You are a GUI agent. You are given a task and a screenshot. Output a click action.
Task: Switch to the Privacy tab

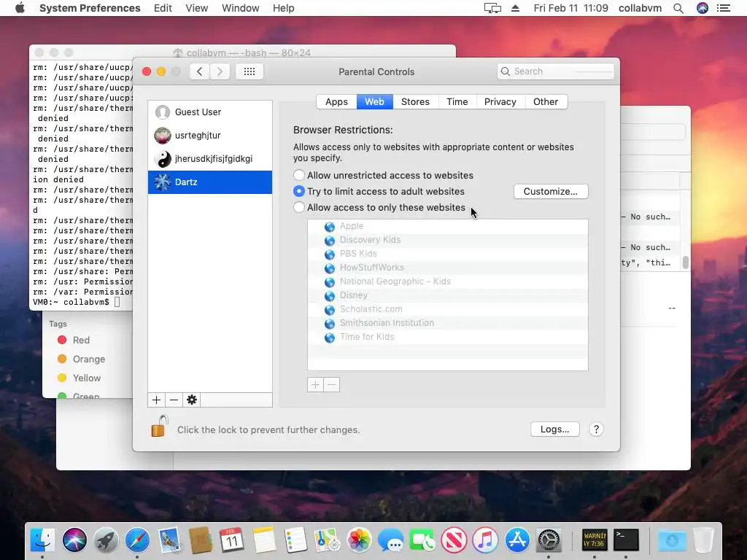click(x=500, y=102)
